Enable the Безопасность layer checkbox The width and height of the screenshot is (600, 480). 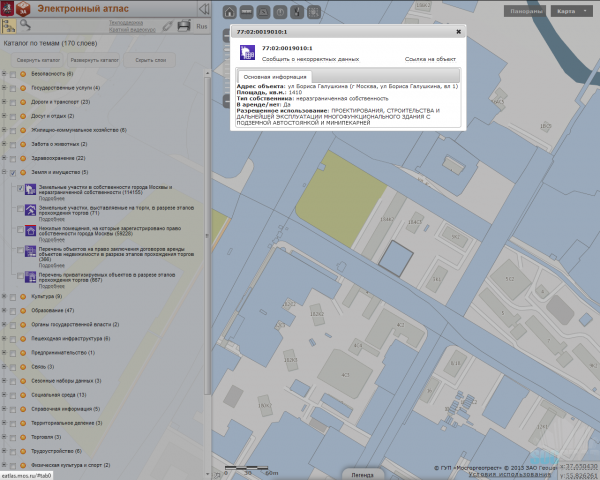13,74
